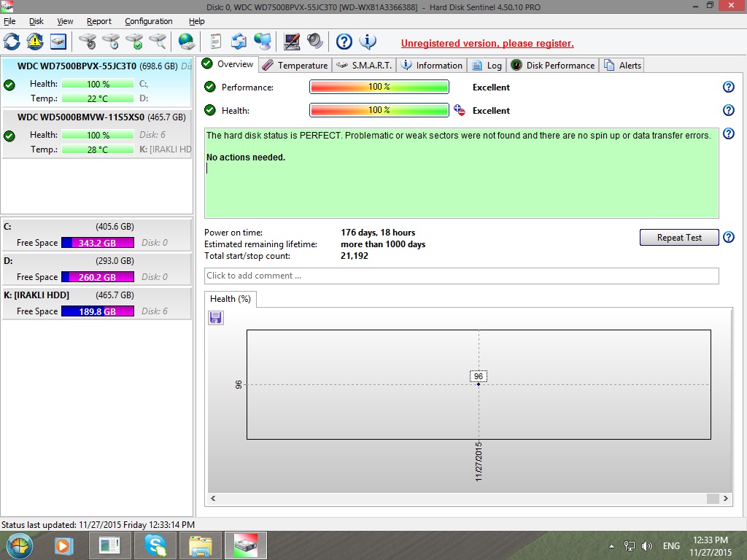Click help icon next to Repeat Test
747x560 pixels.
click(x=729, y=237)
